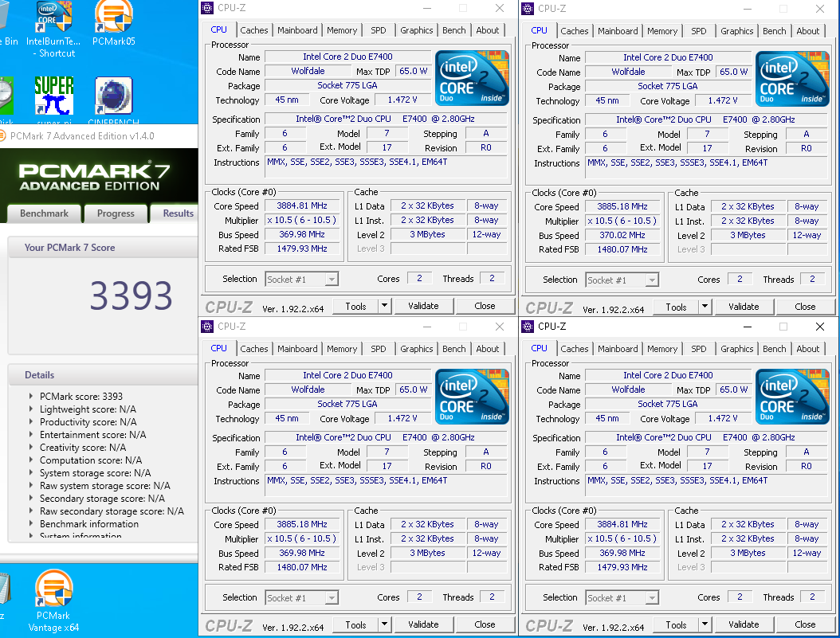Click the Core Voltage 1.472 V field in top-left CPU-Z
This screenshot has height=638, width=840.
[402, 100]
